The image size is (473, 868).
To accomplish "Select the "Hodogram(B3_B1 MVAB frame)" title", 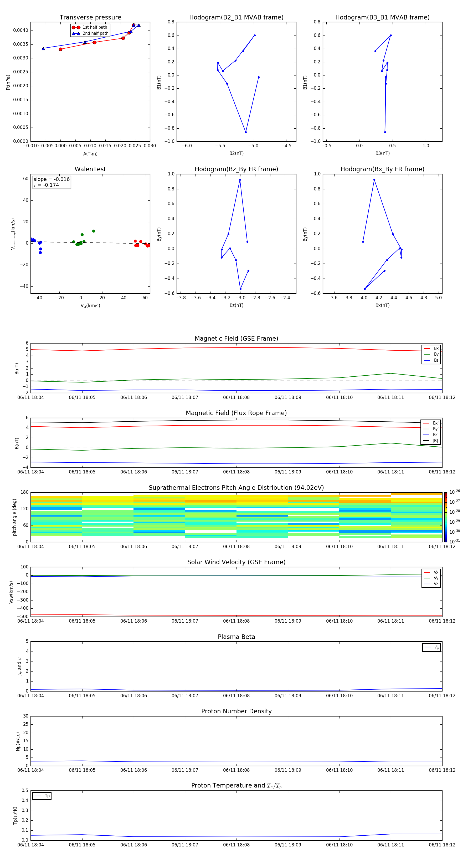I will pos(382,18).
